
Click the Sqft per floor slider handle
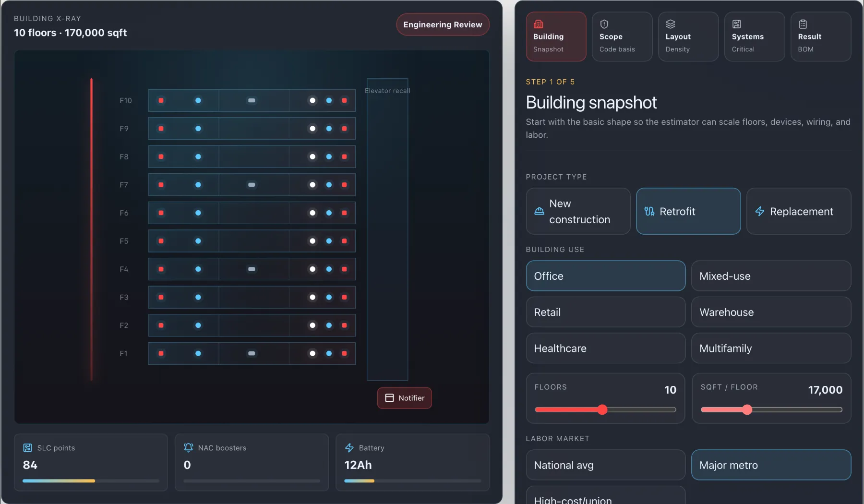click(747, 409)
